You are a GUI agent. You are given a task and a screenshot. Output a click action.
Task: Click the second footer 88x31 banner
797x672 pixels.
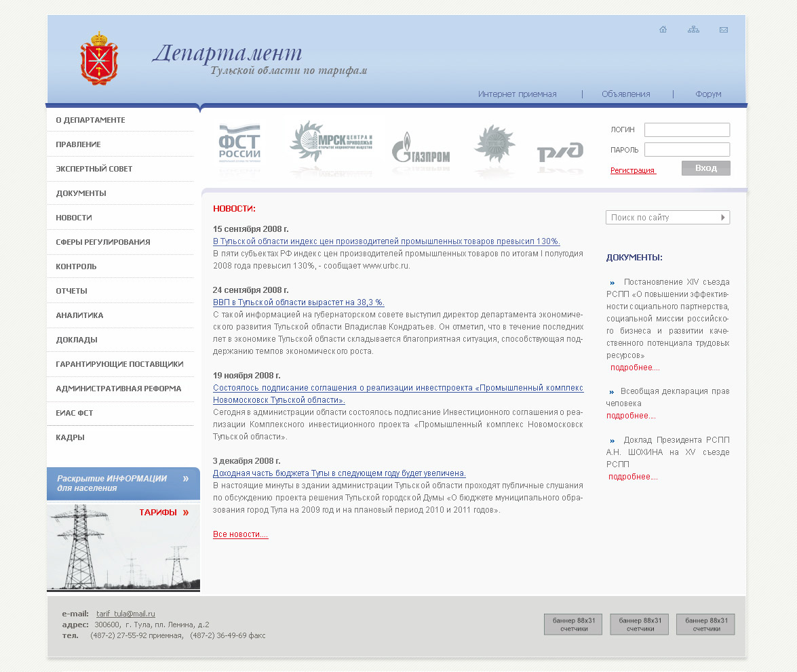pyautogui.click(x=640, y=625)
